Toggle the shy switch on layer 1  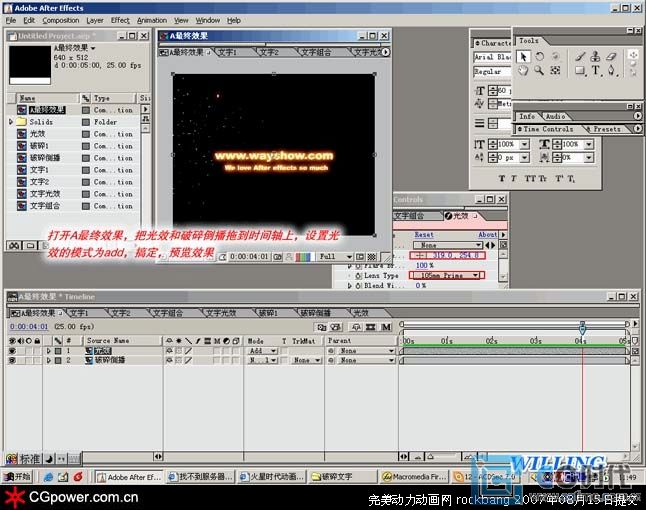point(169,351)
